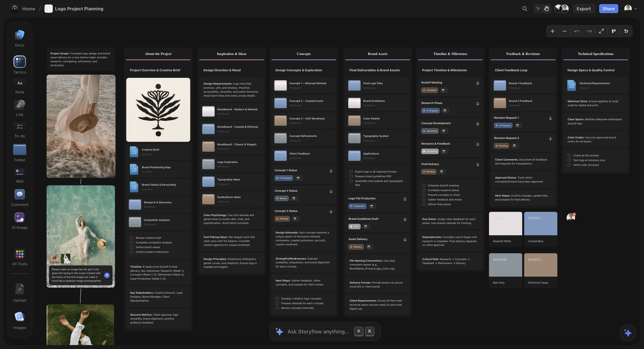
Task: Click Home in the breadcrumb navigation
Action: (28, 8)
